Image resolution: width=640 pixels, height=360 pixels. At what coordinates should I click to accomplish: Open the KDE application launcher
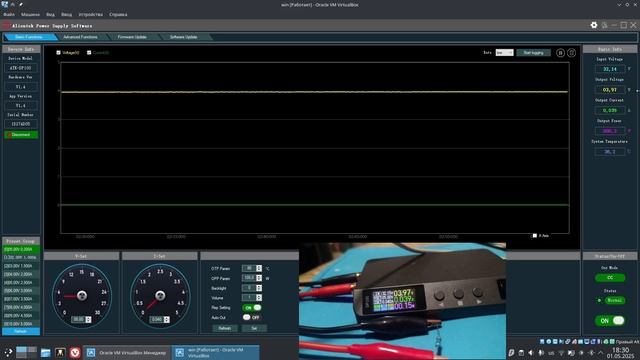[8, 352]
